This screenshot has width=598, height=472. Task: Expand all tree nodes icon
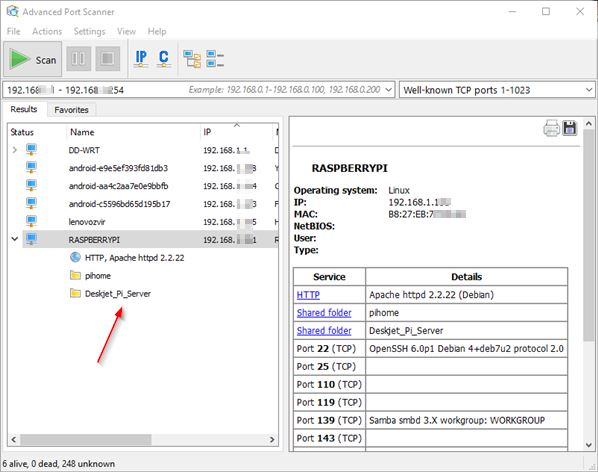point(192,59)
